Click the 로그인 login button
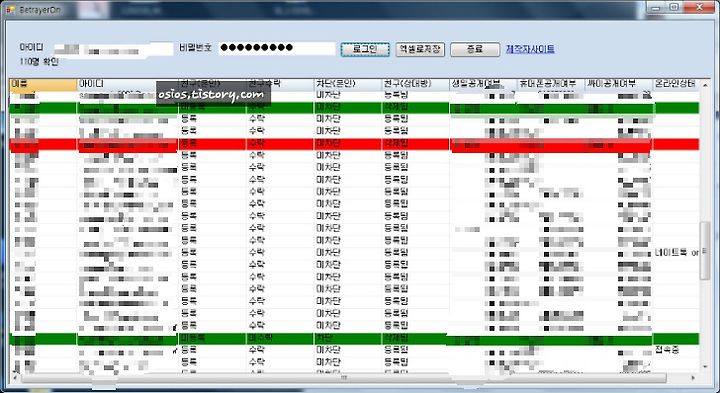Screen dimensions: 720x393 (365, 49)
